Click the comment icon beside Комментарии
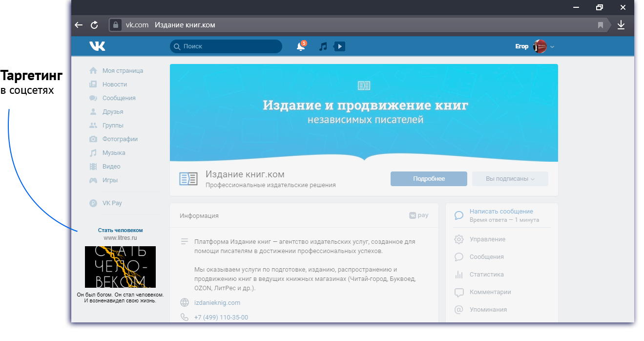The width and height of the screenshot is (644, 341). coord(459,293)
